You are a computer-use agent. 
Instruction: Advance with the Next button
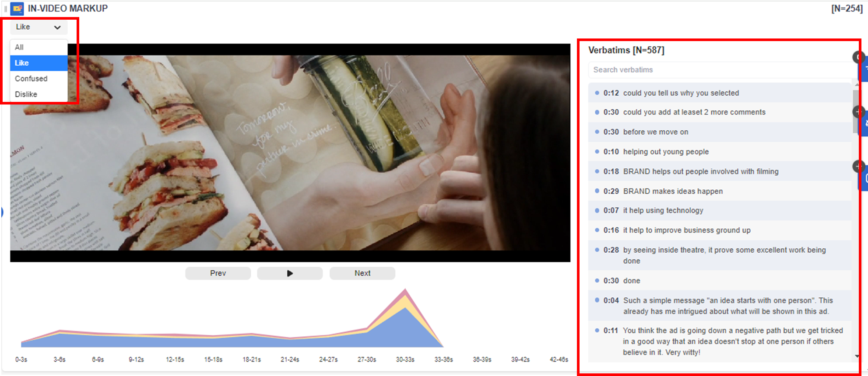click(x=362, y=273)
